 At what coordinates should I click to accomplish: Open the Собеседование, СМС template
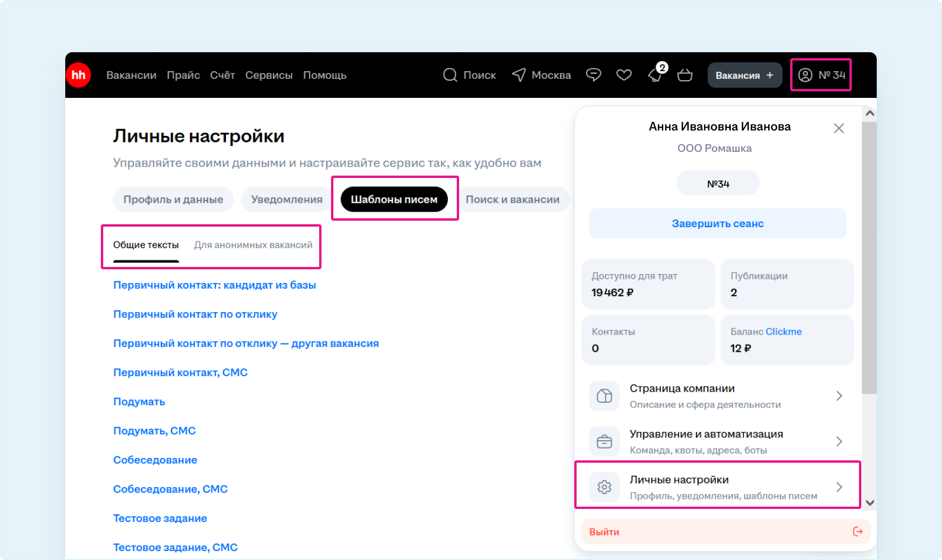point(170,489)
